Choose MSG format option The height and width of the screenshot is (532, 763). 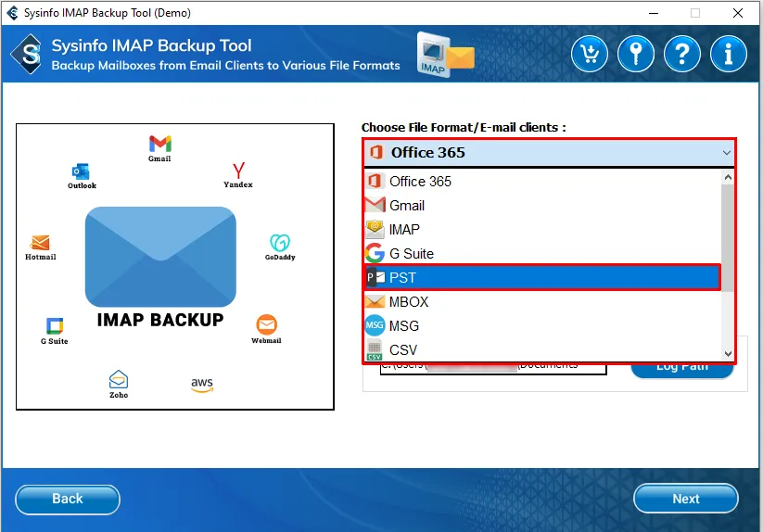pyautogui.click(x=542, y=325)
